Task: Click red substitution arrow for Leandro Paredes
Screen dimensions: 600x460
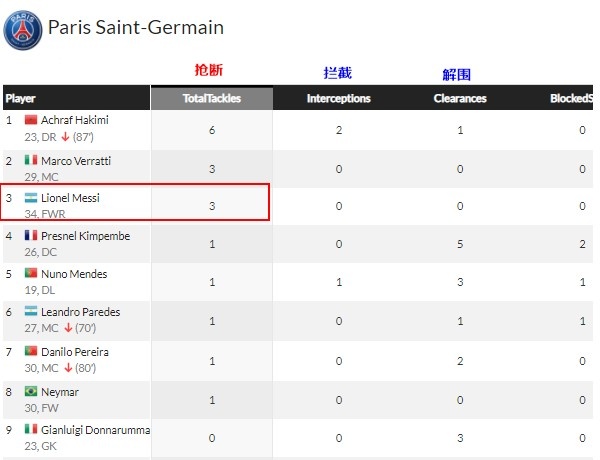Action: (68, 328)
